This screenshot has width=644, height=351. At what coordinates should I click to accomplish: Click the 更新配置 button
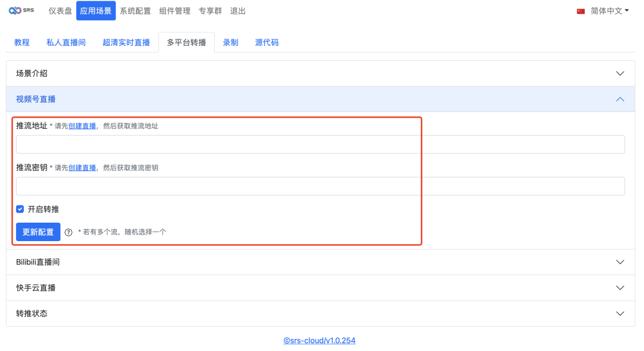click(x=38, y=232)
